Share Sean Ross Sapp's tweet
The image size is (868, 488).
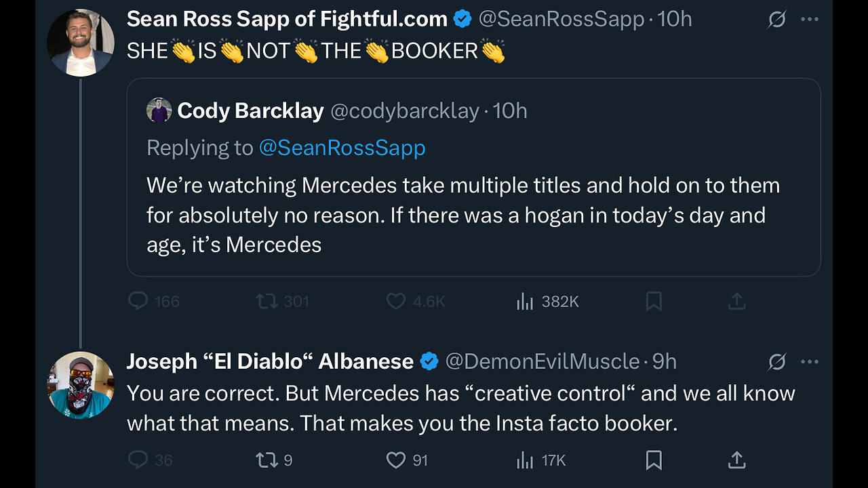[736, 302]
